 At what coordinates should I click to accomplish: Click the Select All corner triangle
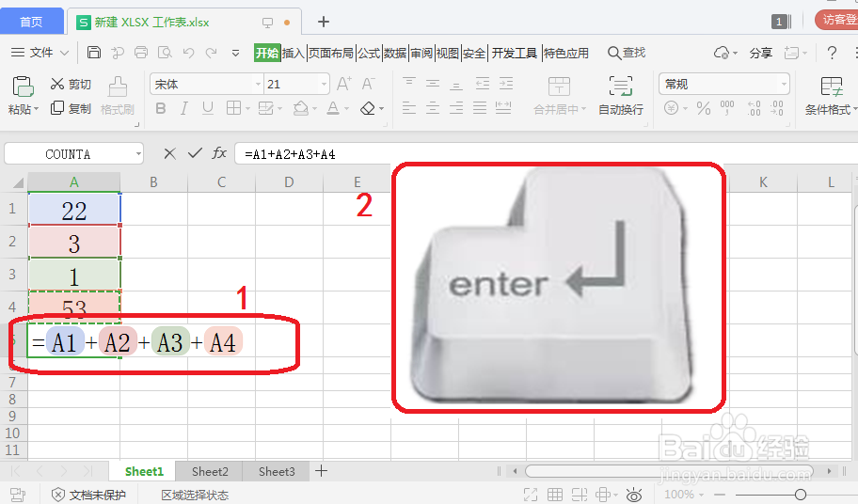tap(18, 182)
